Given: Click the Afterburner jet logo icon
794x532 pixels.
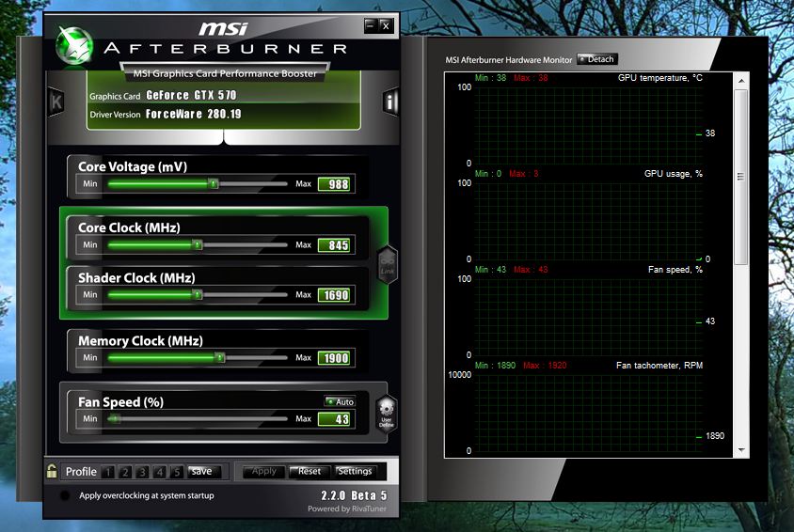Looking at the screenshot, I should pos(74,46).
